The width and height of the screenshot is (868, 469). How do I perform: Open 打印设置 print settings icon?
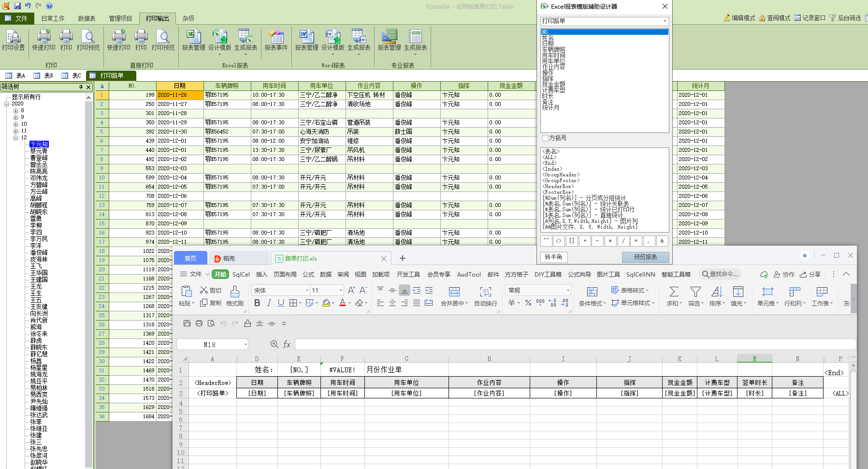click(13, 40)
